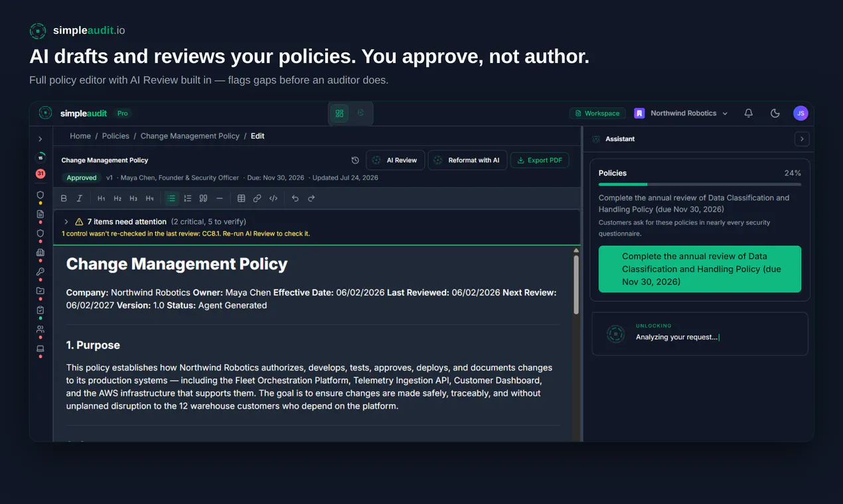
Task: Insert a hyperlink
Action: pos(257,198)
